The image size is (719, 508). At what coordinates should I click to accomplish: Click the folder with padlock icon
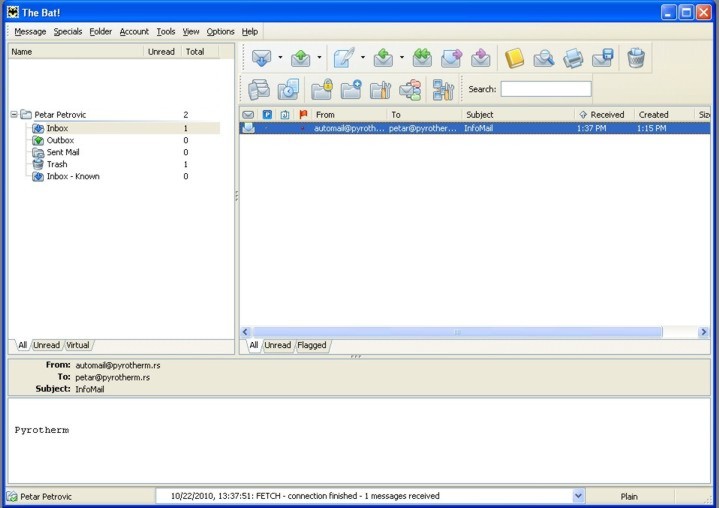[321, 89]
